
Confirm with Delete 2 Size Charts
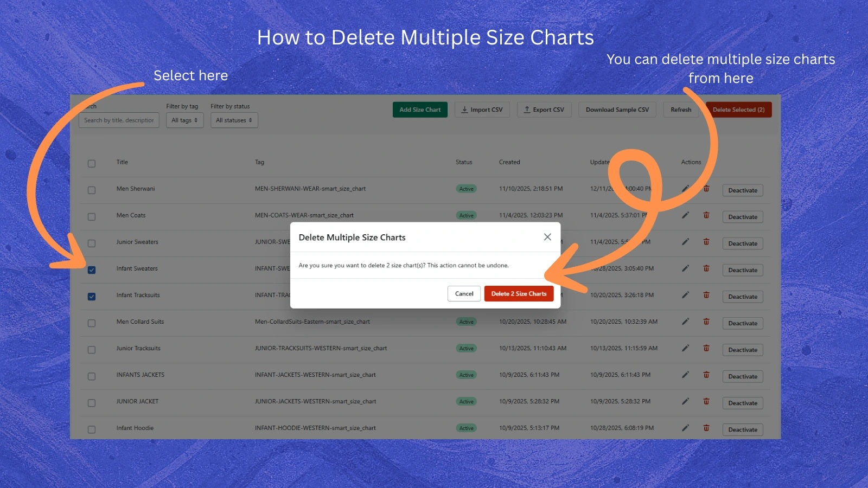(x=519, y=293)
